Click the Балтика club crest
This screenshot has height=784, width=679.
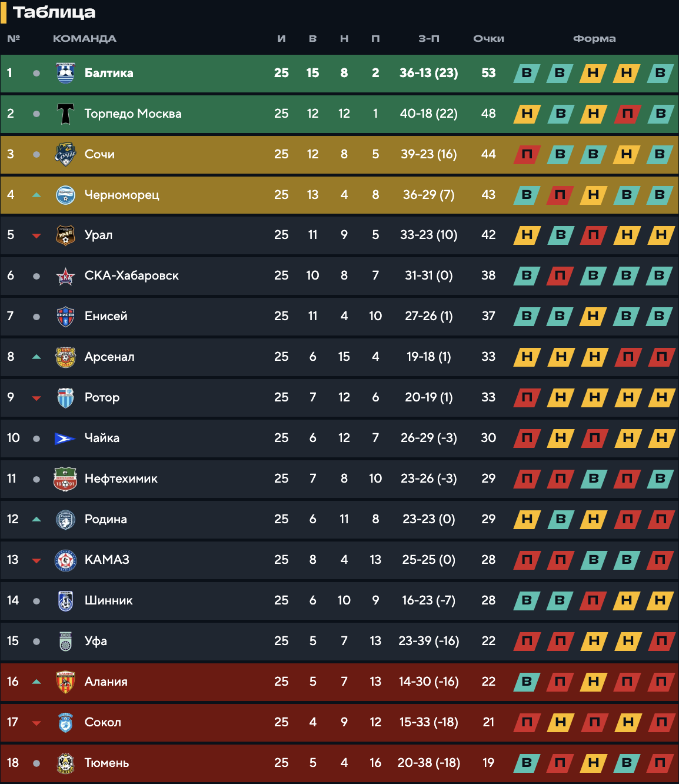65,73
